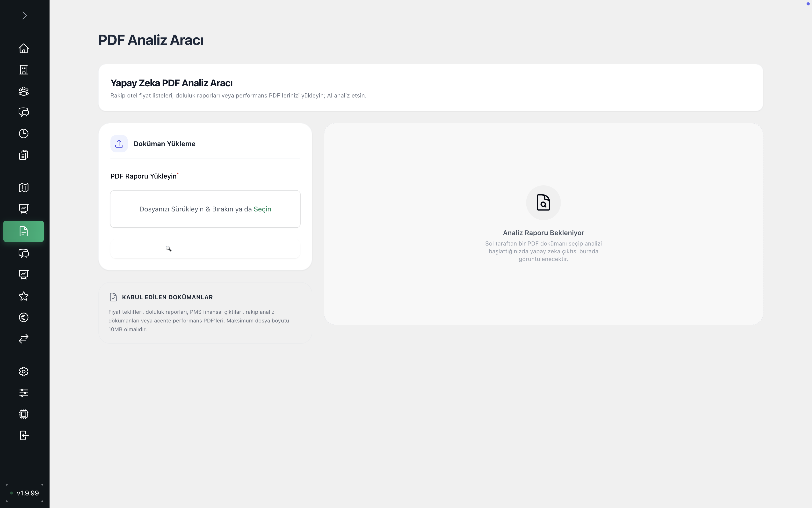The height and width of the screenshot is (508, 812).
Task: Click the 'Doküman Yükleme' heading
Action: (164, 144)
